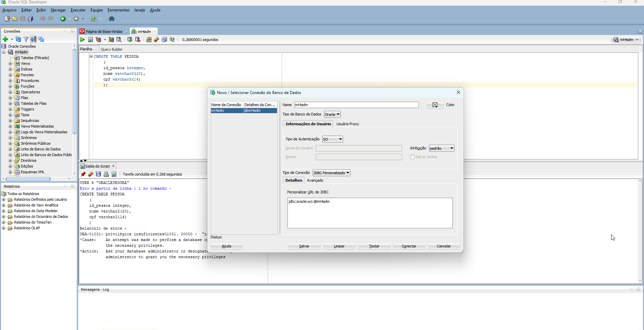Click the Run Script icon in worksheet toolbar

pyautogui.click(x=90, y=40)
